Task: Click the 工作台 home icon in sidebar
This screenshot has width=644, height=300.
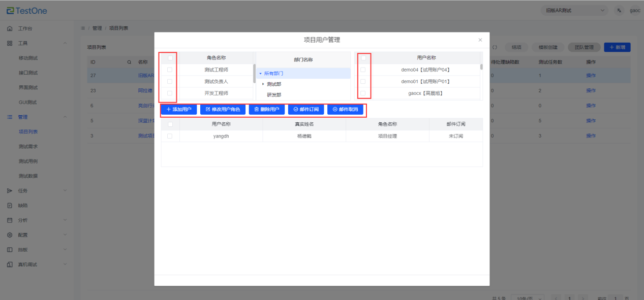Action: [10, 28]
